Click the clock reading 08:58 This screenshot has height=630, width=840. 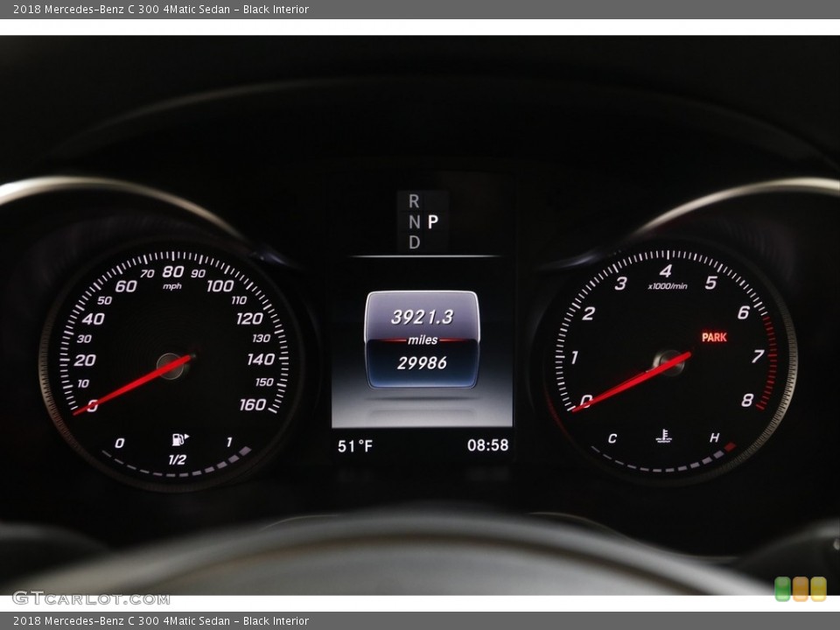pyautogui.click(x=487, y=445)
